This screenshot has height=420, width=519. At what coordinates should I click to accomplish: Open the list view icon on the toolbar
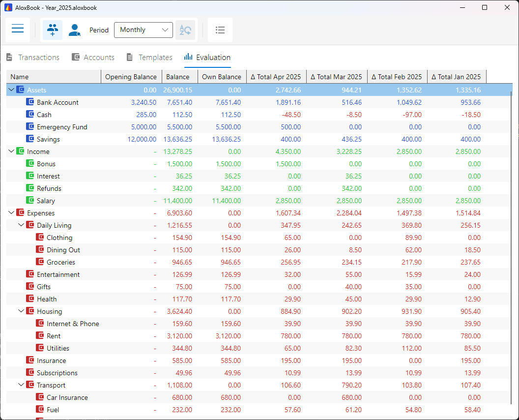220,30
